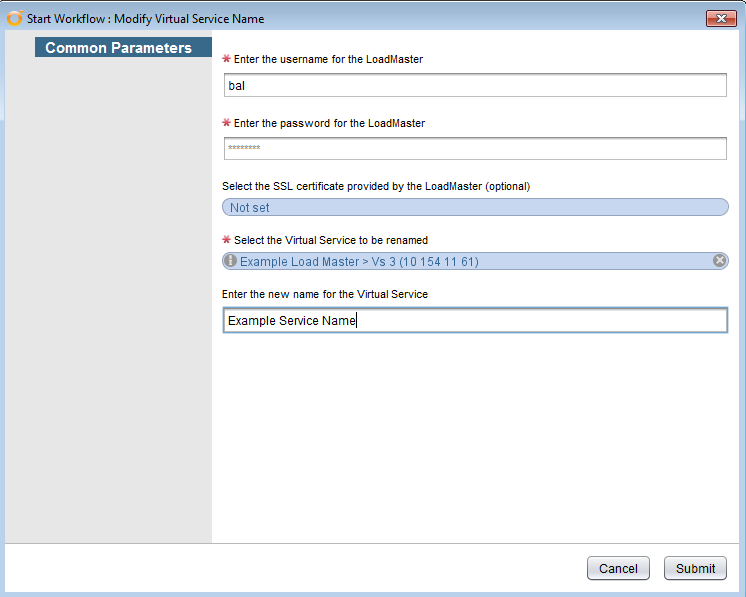Click the Cancel button
The width and height of the screenshot is (746, 597).
[618, 568]
